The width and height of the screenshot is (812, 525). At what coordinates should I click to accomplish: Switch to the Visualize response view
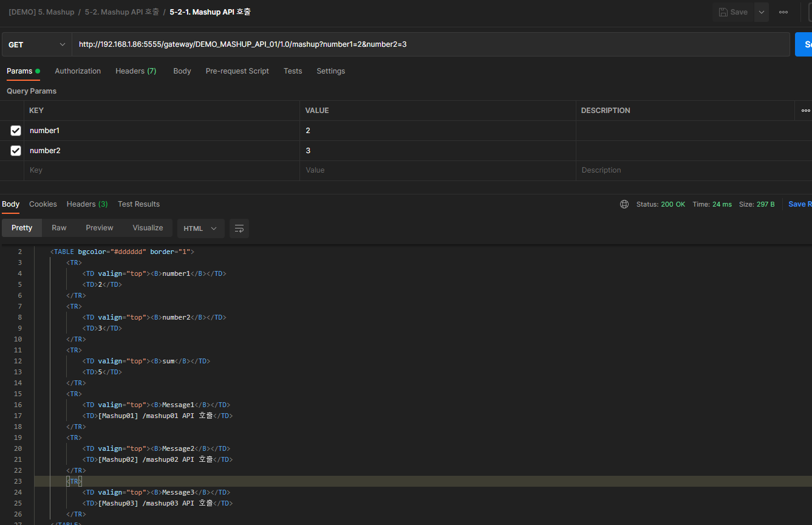tap(148, 228)
